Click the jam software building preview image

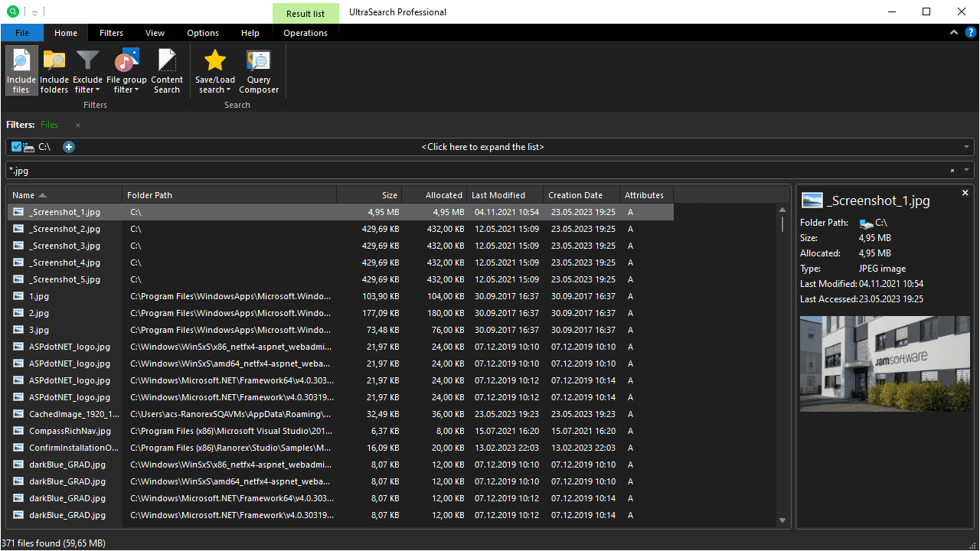click(884, 364)
